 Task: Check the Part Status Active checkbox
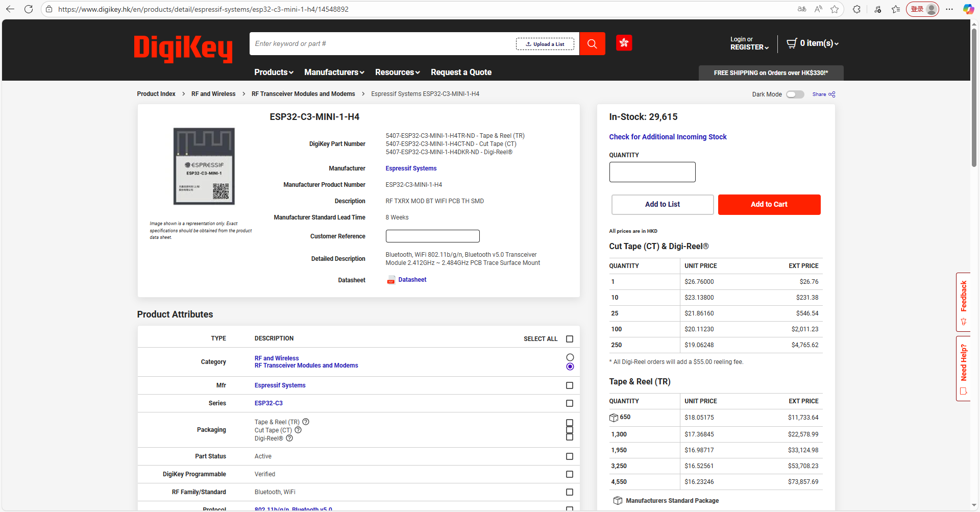570,456
